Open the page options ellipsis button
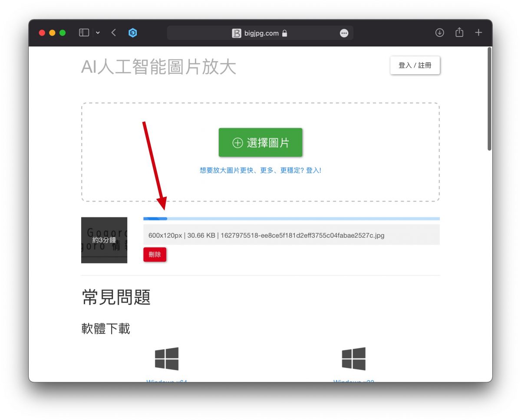The height and width of the screenshot is (420, 521). [344, 33]
